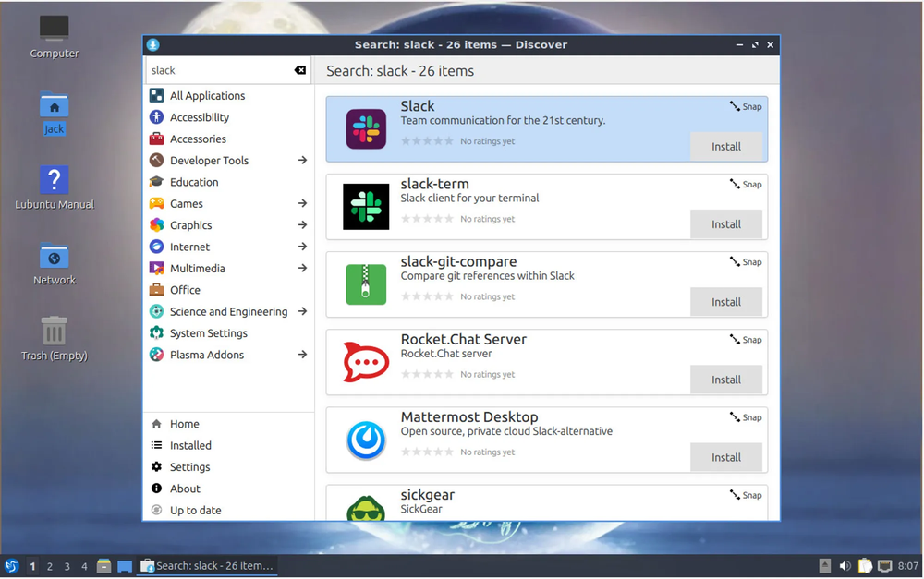Click the System Settings icon

click(156, 333)
